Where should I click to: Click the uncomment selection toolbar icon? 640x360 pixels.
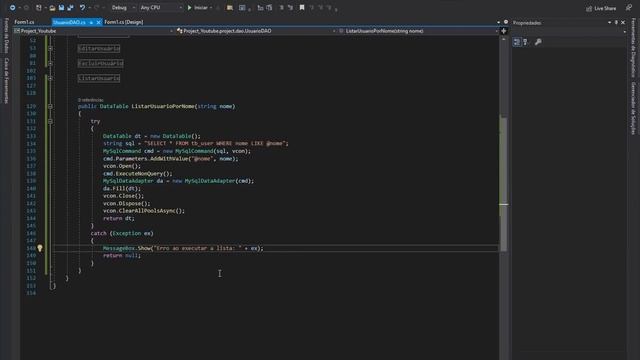(290, 8)
